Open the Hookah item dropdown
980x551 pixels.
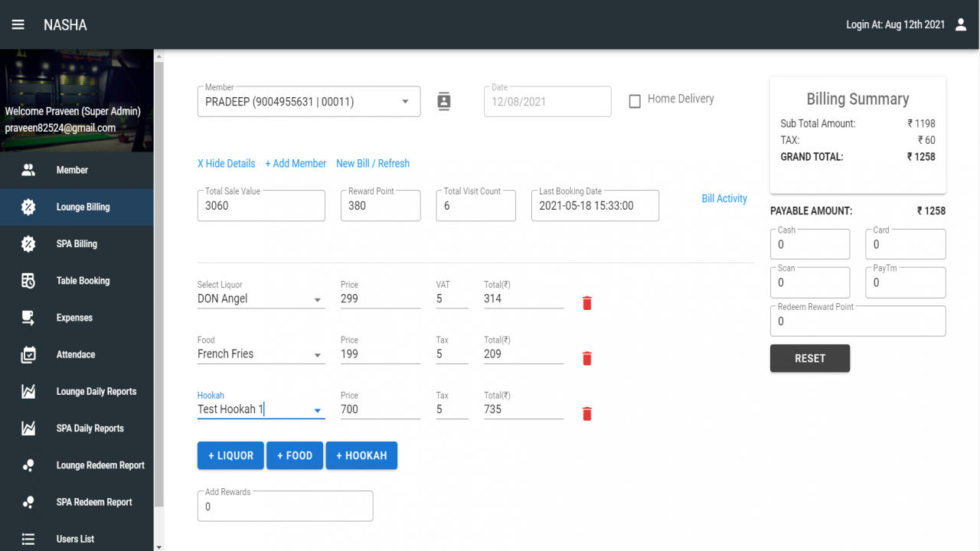click(x=317, y=411)
